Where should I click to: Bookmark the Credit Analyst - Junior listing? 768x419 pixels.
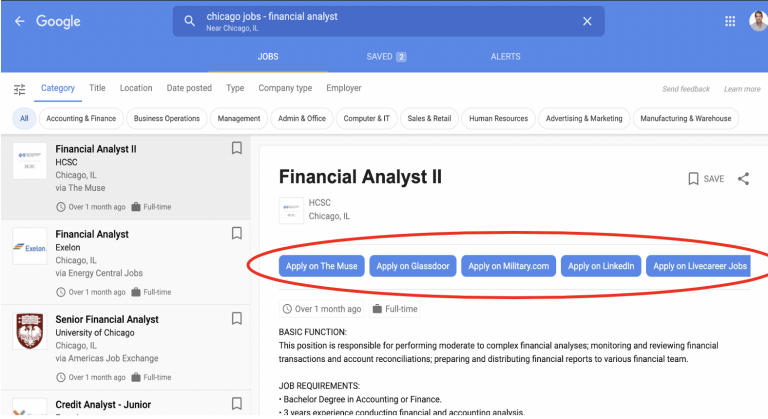(x=237, y=404)
